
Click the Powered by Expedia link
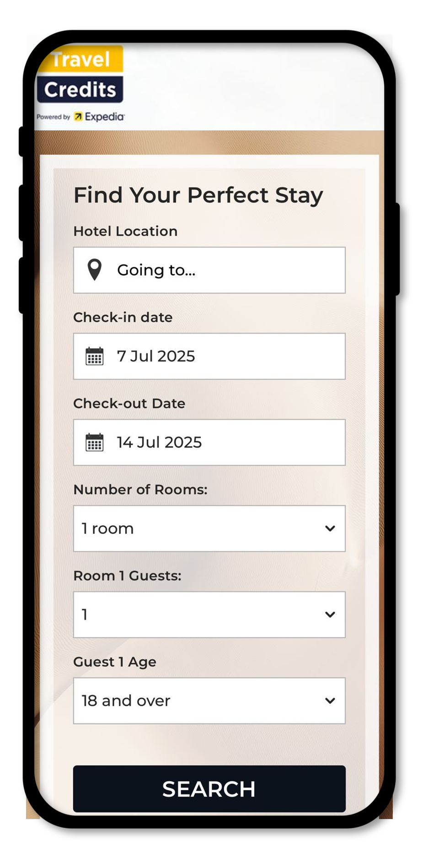[80, 117]
